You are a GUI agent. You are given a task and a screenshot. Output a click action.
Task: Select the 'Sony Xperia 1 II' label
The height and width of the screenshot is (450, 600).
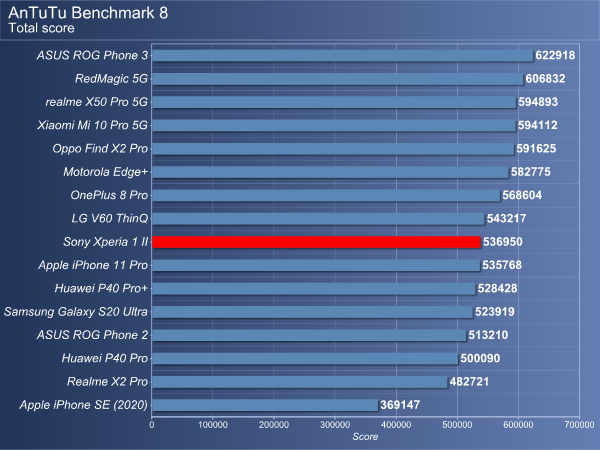pyautogui.click(x=106, y=242)
